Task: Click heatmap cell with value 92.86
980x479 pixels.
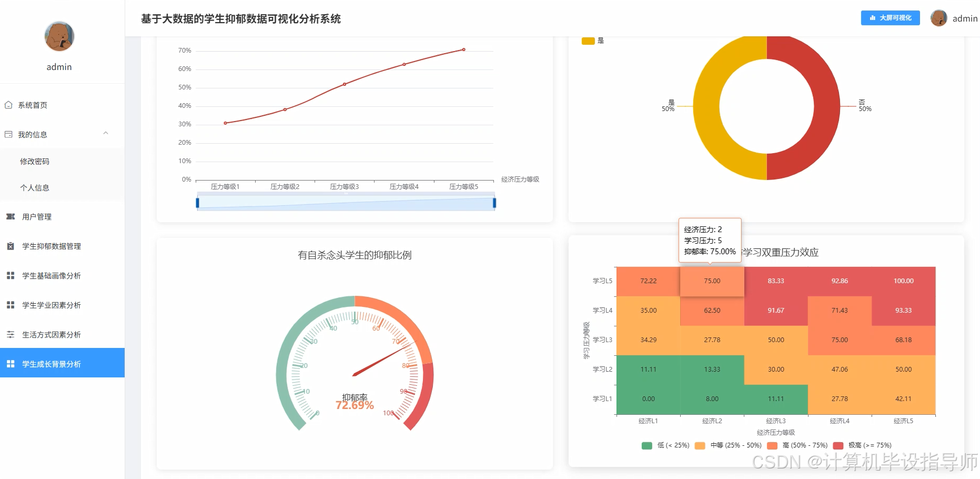Action: [x=840, y=281]
